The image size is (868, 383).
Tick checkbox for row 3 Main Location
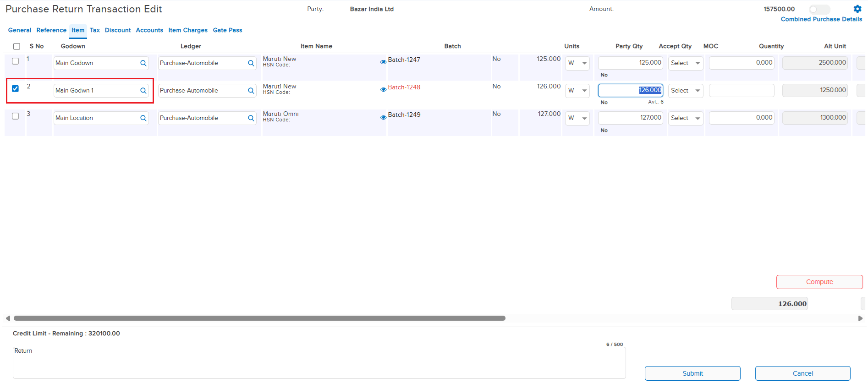click(15, 116)
